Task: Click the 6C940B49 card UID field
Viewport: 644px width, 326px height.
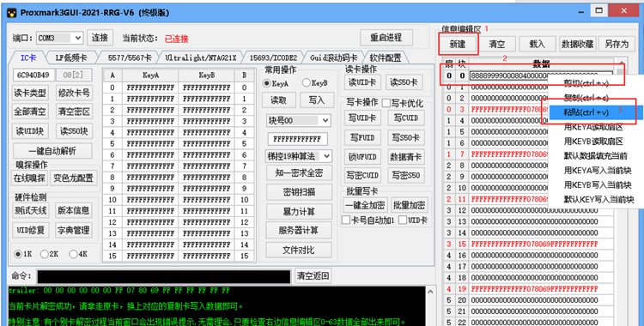Action: (33, 75)
